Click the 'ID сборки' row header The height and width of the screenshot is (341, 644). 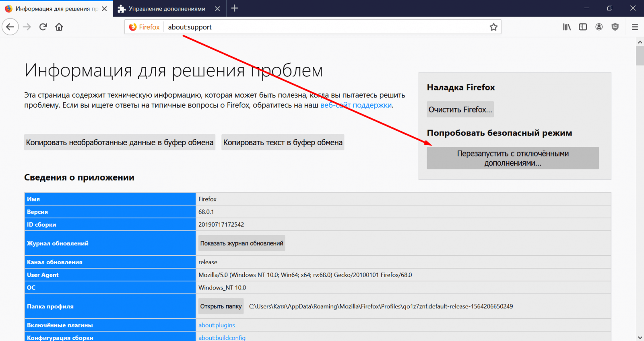point(110,224)
